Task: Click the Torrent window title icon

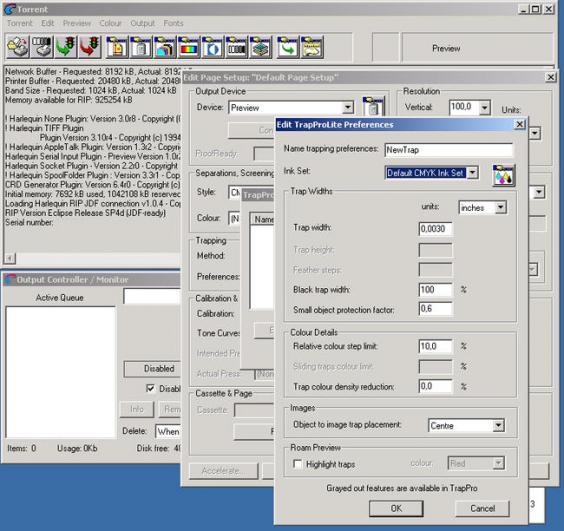Action: point(10,9)
